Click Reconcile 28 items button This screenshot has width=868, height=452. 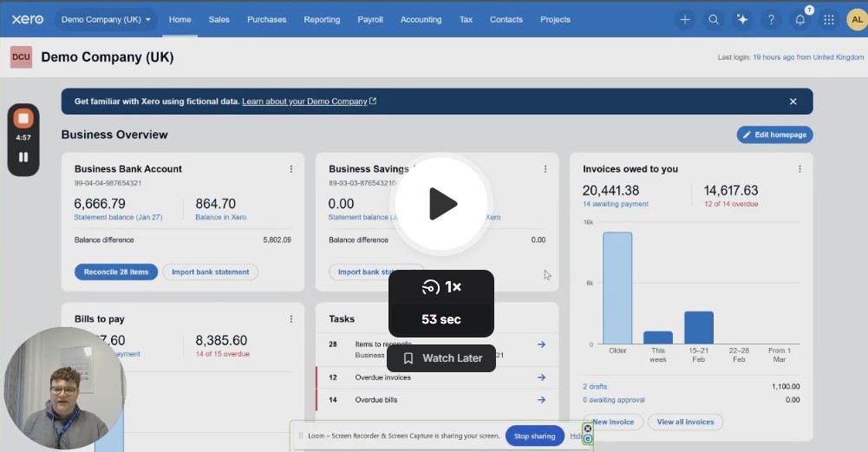pyautogui.click(x=116, y=272)
